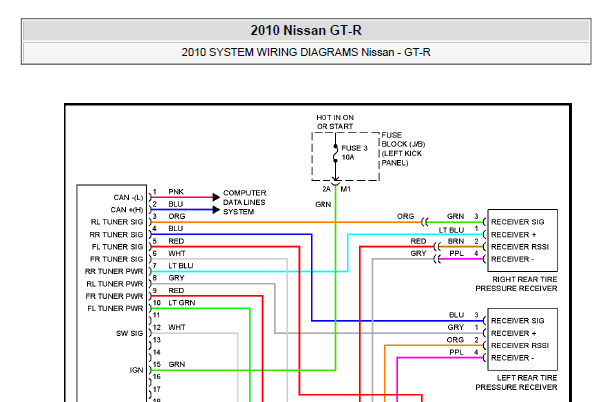605x402 pixels.
Task: Click the 'LEFT REAR TIRE PRESSURE RECEIVER' caption
Action: coord(516,383)
